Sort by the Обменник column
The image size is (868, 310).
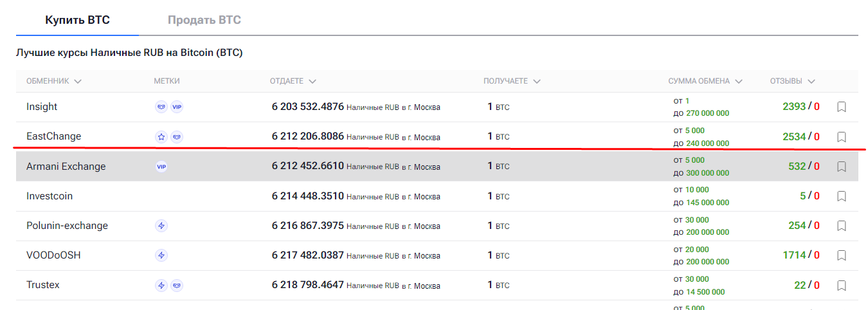coord(54,81)
